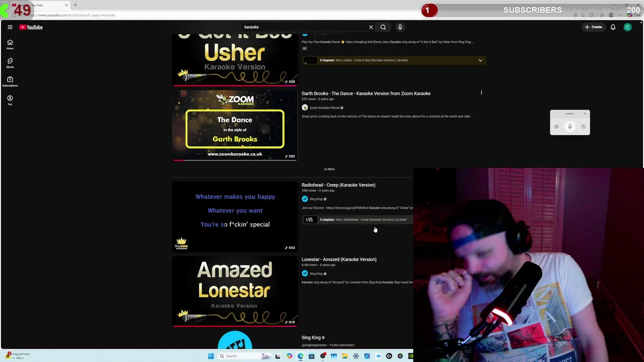Open File Explorer from the taskbar
Image resolution: width=644 pixels, height=362 pixels.
345,356
